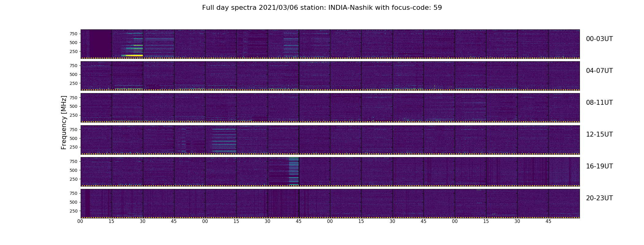Viewport: 644px width, 245px height.
Task: Click the 250 tick of the 08-11UT row
Action: [x=74, y=115]
